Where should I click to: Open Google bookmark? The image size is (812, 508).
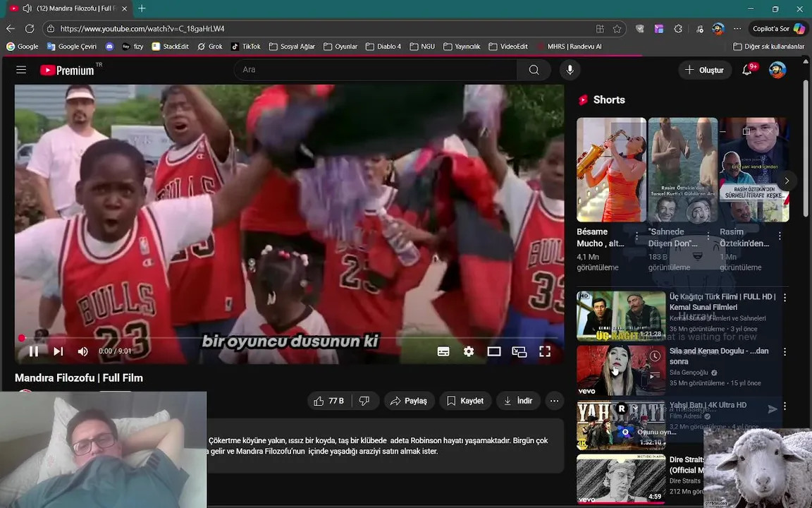23,47
